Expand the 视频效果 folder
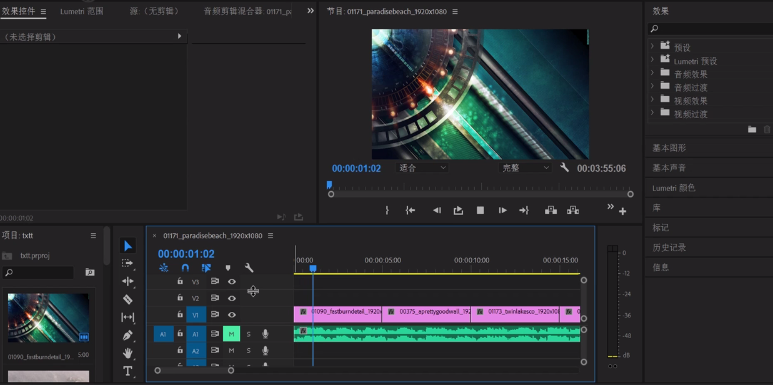773x385 pixels. tap(652, 99)
